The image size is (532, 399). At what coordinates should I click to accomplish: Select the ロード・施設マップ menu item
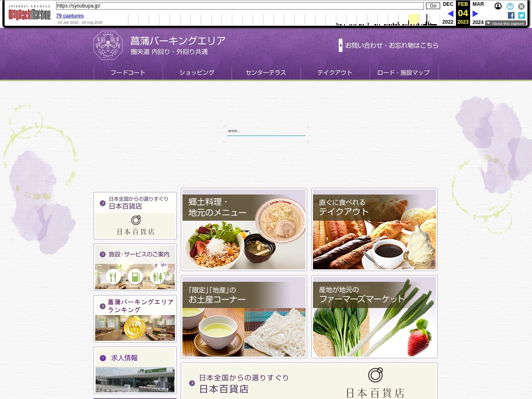(x=403, y=73)
